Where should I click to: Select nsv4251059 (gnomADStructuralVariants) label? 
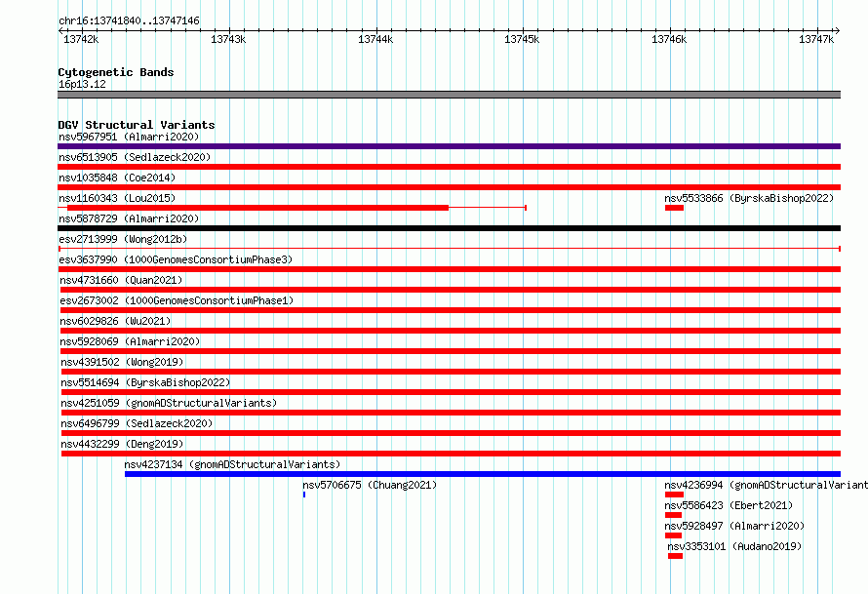(169, 403)
